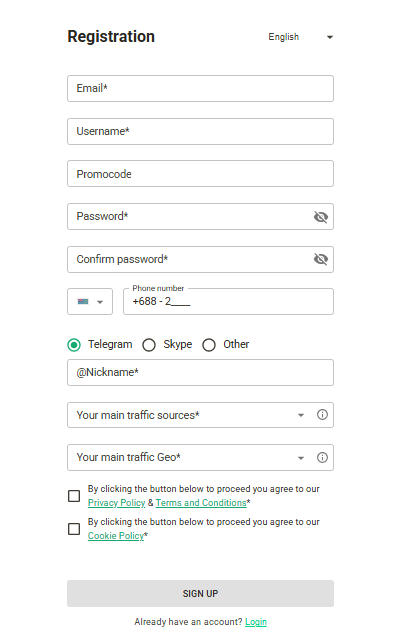Toggle Confirm password visibility eye icon
This screenshot has height=633, width=397.
[x=321, y=259]
